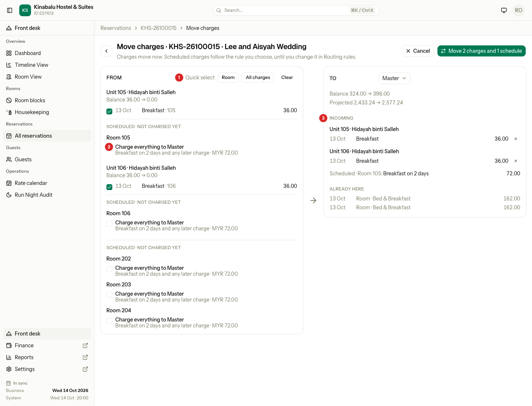Click the 'Wed 14 Oct 2026' business date

click(70, 390)
